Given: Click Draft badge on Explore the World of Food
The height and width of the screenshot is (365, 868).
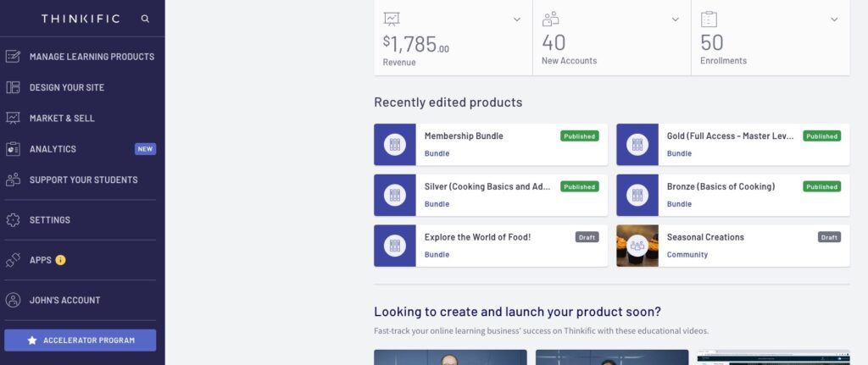Looking at the screenshot, I should (587, 237).
